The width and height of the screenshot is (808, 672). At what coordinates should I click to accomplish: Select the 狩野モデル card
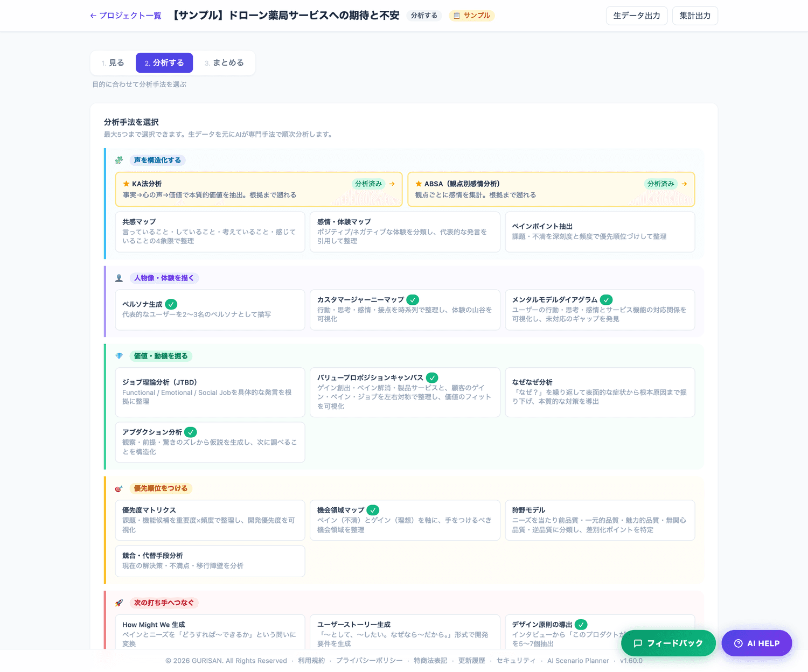point(600,520)
